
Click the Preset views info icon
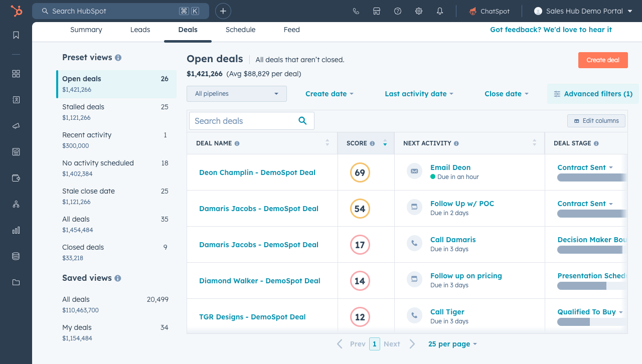coord(118,58)
